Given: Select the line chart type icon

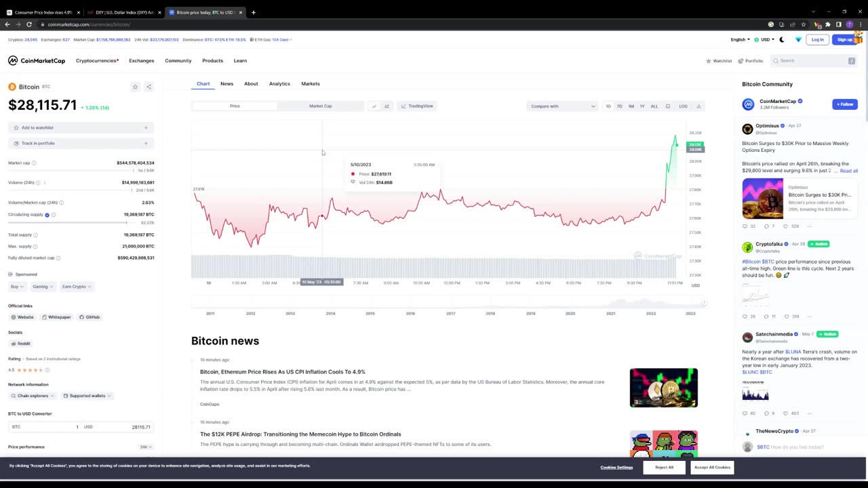Looking at the screenshot, I should 374,106.
